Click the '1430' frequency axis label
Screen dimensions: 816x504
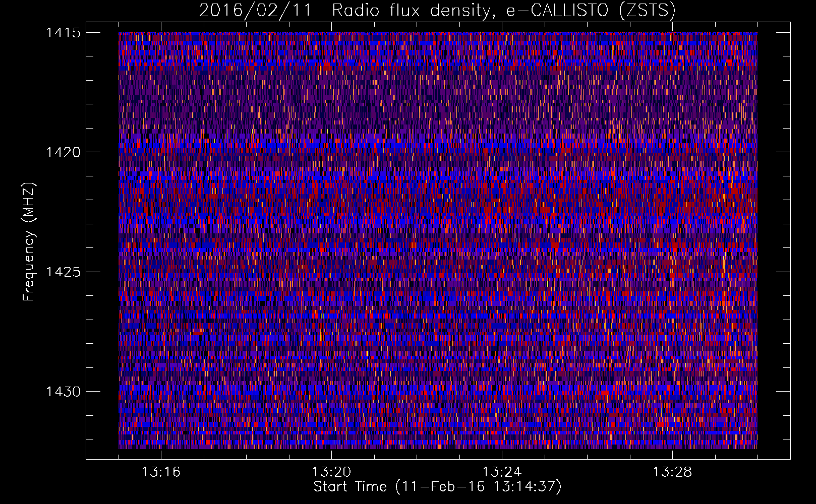(x=63, y=392)
